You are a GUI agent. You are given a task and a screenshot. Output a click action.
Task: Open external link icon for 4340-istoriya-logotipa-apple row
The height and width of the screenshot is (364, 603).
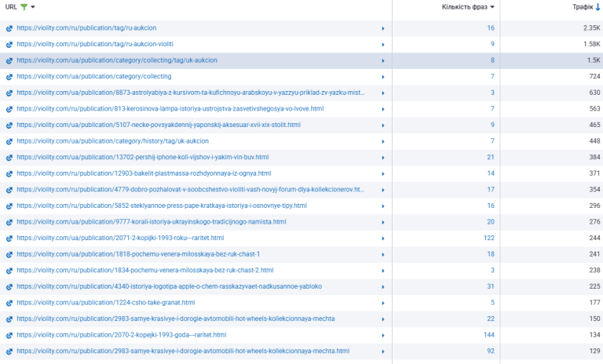click(x=9, y=286)
